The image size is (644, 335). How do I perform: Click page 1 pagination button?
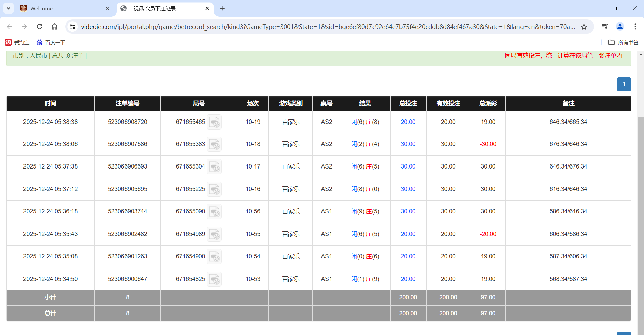click(x=624, y=84)
